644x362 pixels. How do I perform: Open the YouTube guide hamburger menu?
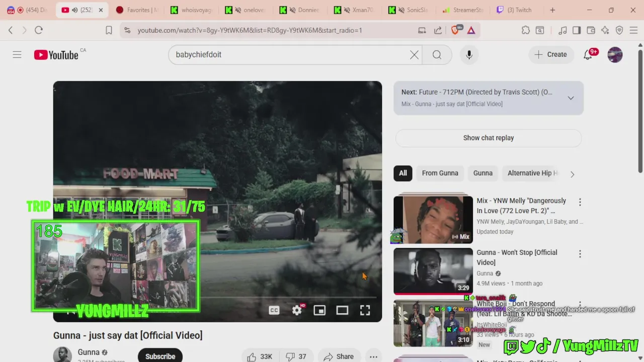coord(17,54)
